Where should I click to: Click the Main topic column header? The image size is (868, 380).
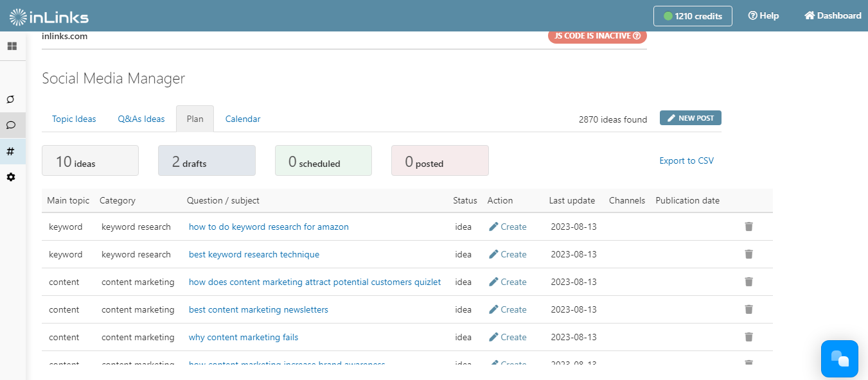tap(68, 200)
